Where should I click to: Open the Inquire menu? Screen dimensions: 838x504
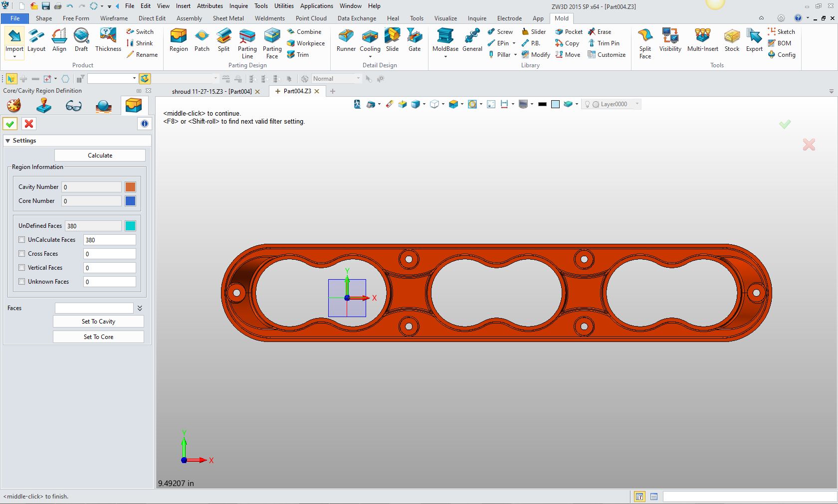pyautogui.click(x=238, y=6)
